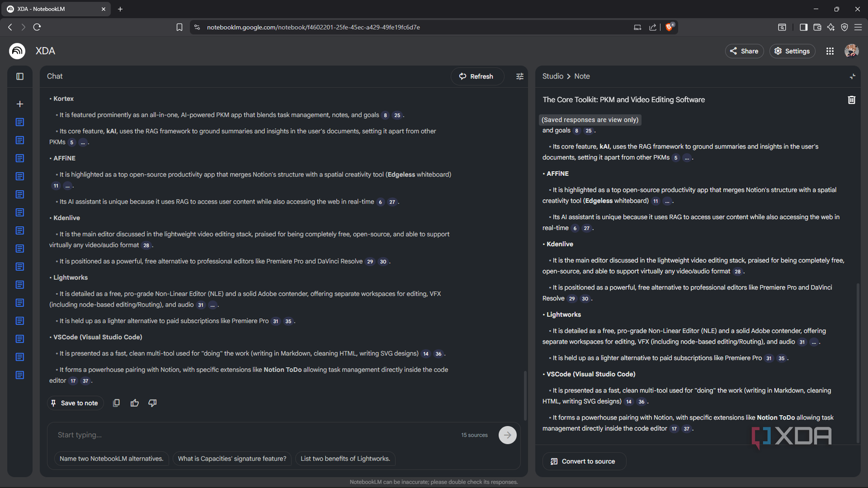The width and height of the screenshot is (868, 488).
Task: Select 'What is Capacities' signature feature?' suggestion
Action: [x=232, y=459]
